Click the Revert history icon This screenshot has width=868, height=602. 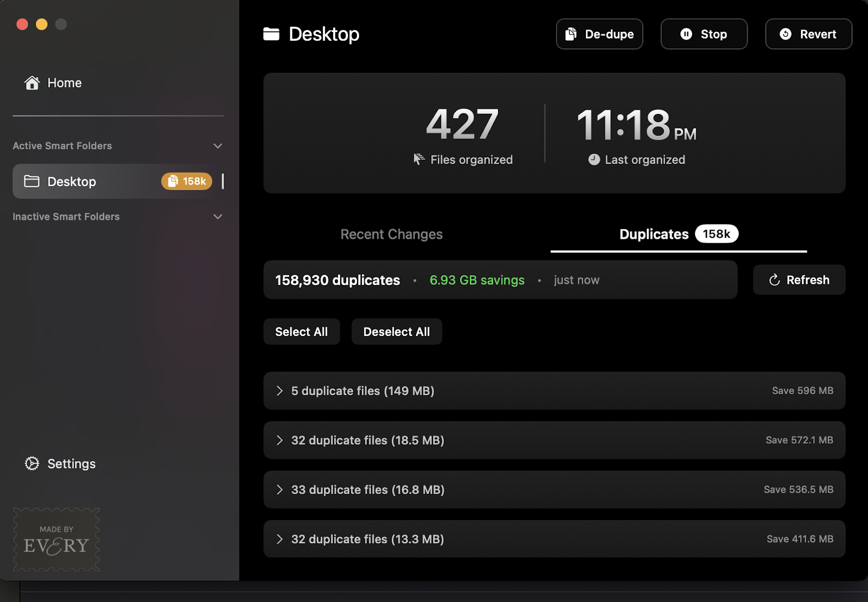[x=785, y=34]
